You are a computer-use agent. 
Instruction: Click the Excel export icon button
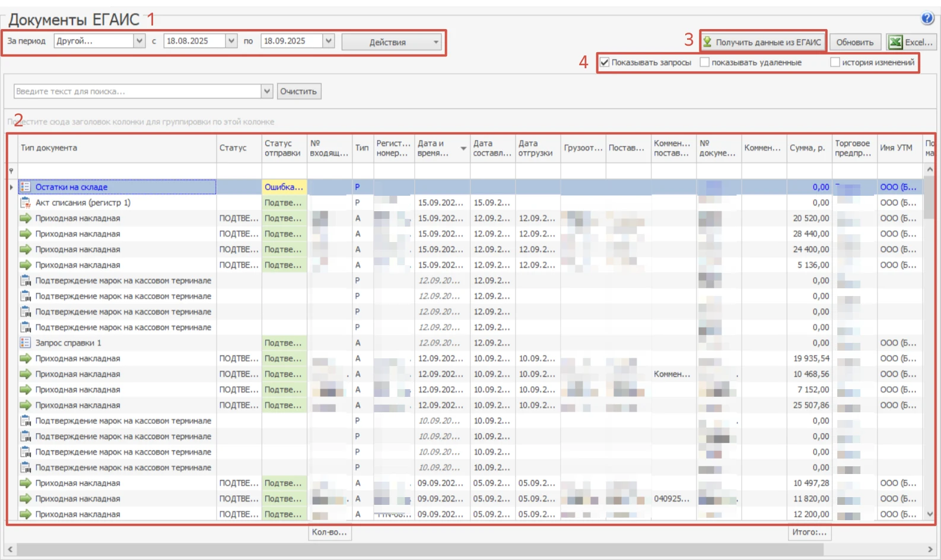(911, 42)
